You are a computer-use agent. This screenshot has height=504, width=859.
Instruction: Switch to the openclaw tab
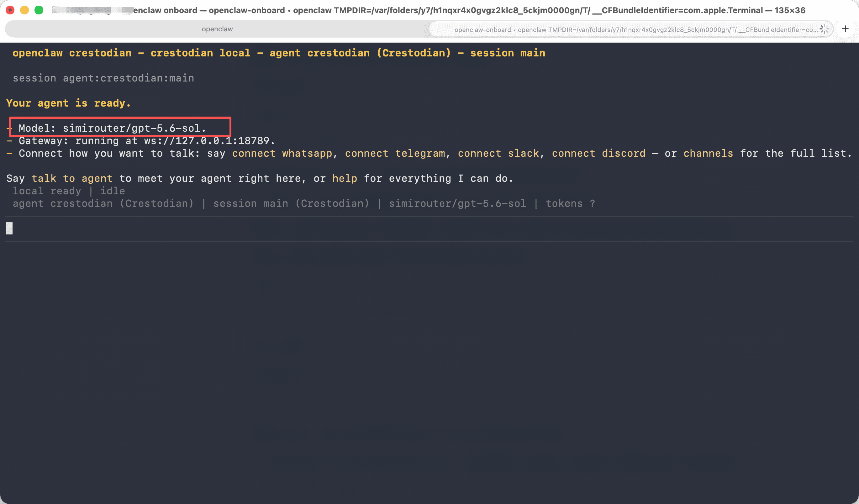217,29
